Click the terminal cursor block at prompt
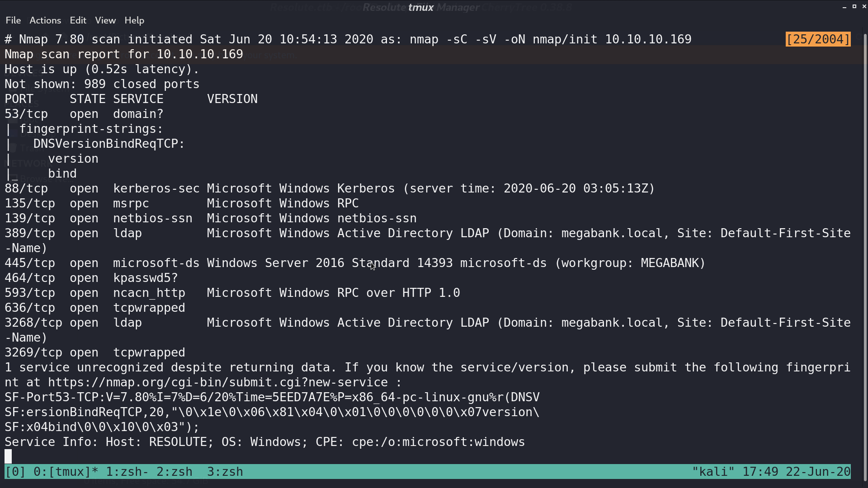 (8, 456)
